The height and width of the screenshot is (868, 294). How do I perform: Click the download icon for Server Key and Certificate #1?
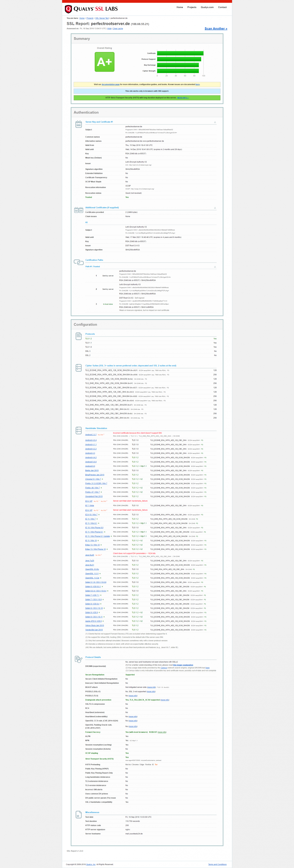point(215,122)
